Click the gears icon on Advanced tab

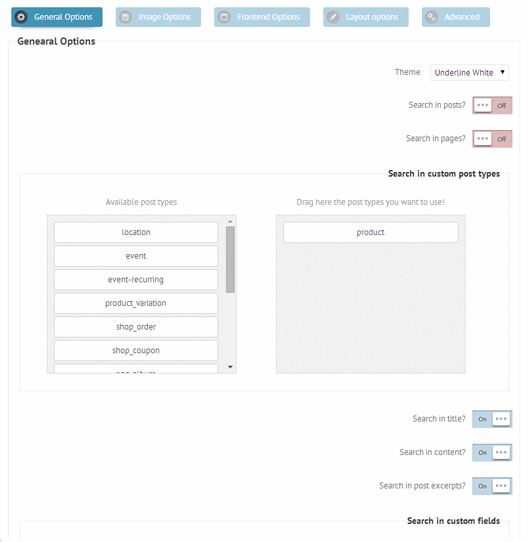click(x=431, y=17)
